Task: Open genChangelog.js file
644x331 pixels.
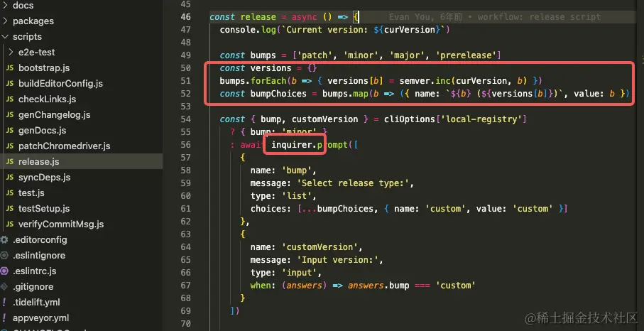Action: [54, 114]
